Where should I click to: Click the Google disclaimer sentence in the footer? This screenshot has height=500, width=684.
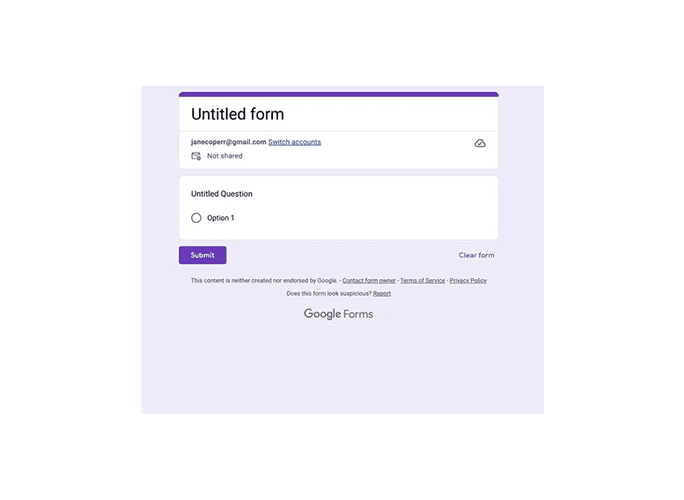point(264,281)
